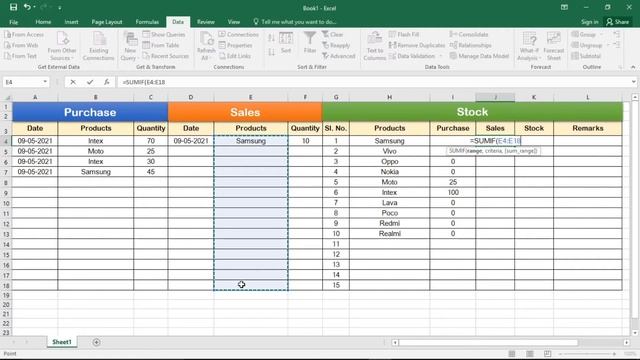Click the Undo arrow icon
This screenshot has height=360, width=640.
[27, 7]
